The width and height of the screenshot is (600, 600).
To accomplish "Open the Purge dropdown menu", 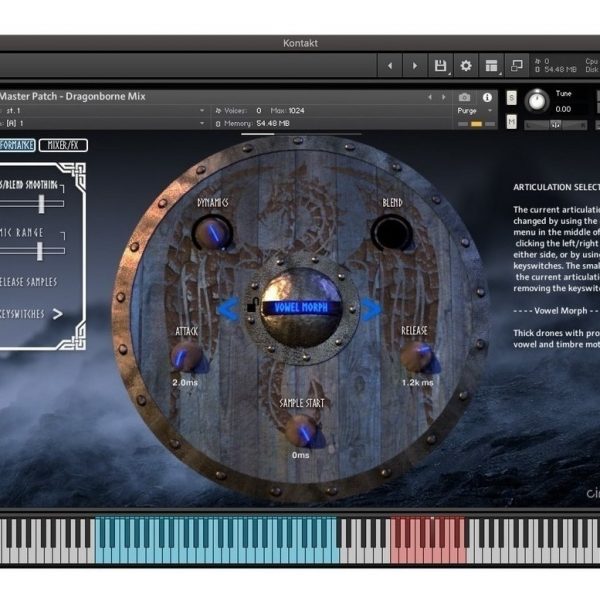I will click(x=474, y=111).
